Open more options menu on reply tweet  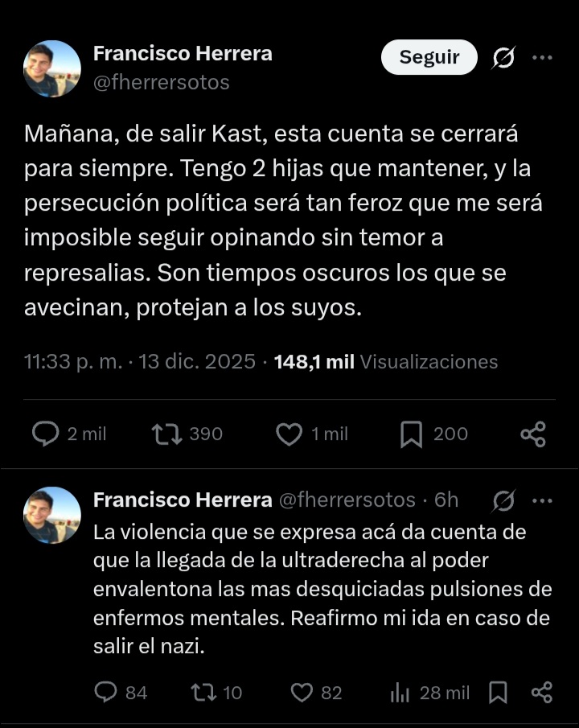pyautogui.click(x=543, y=500)
